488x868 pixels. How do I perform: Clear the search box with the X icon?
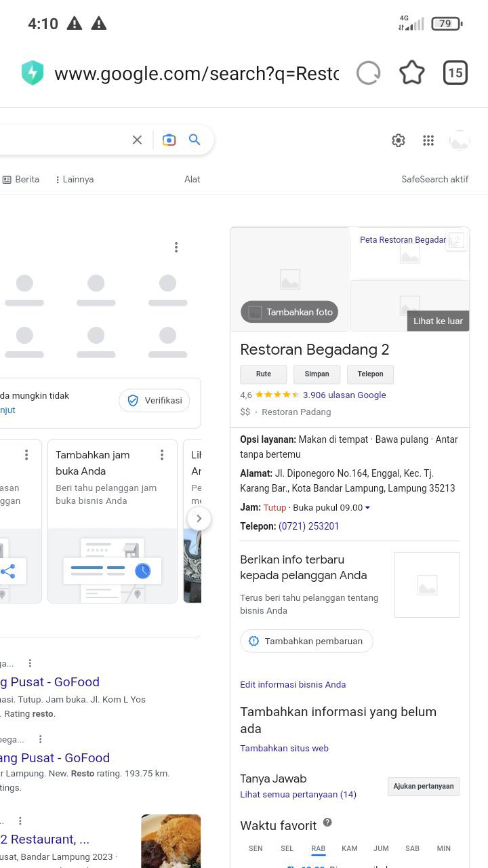coord(137,140)
